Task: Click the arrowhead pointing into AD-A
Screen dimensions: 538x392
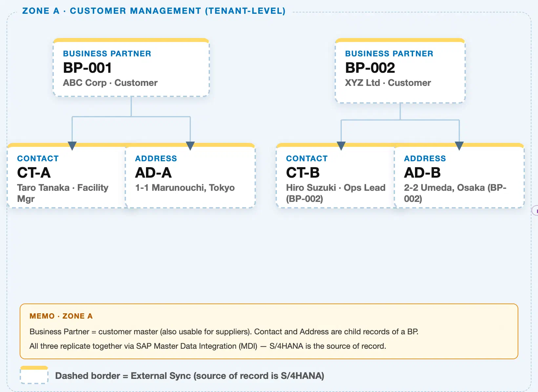Action: (x=190, y=146)
